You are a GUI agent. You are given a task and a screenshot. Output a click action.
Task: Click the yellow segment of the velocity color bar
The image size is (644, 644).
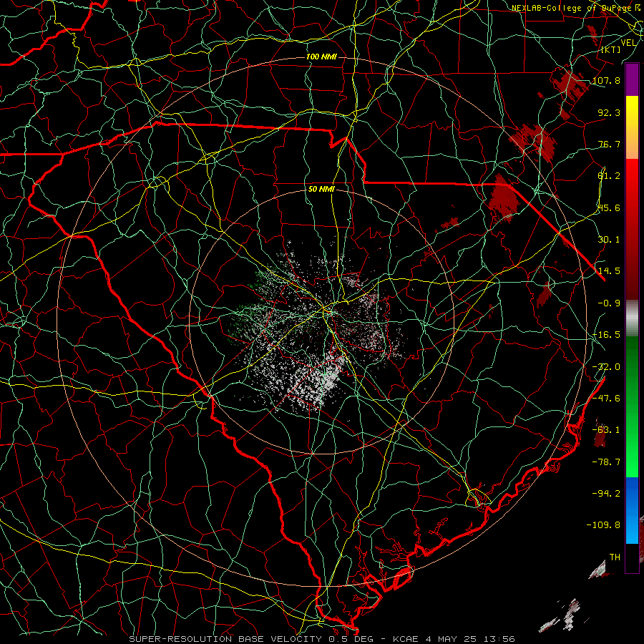[632, 127]
